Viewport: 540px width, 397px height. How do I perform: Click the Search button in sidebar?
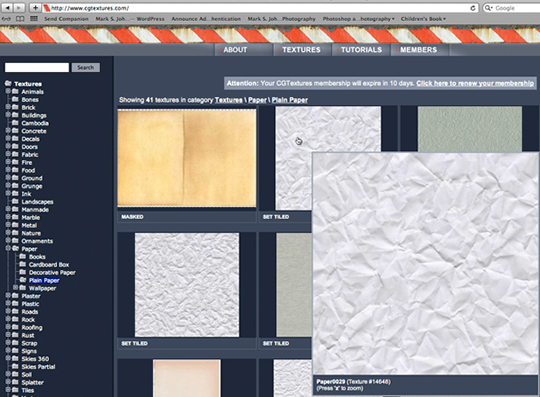coord(86,67)
